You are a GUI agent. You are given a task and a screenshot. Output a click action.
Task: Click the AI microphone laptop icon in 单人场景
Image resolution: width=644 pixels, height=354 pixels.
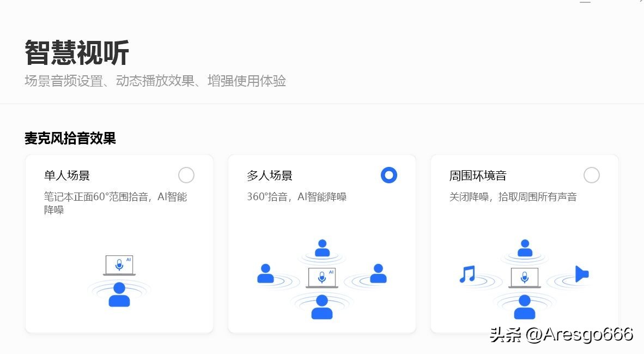[x=119, y=265]
